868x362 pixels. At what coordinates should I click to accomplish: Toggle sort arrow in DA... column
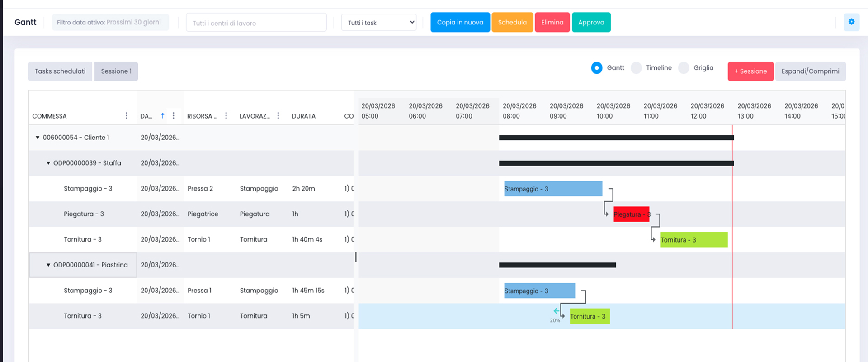coord(163,116)
